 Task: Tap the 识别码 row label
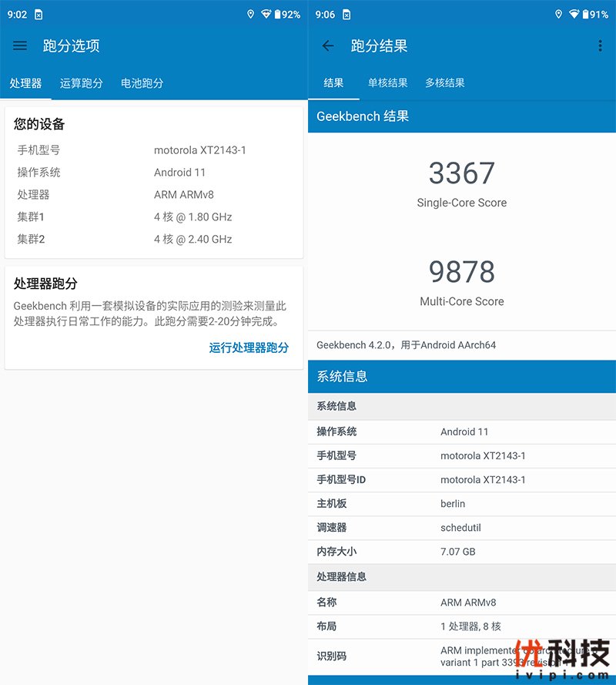click(331, 656)
